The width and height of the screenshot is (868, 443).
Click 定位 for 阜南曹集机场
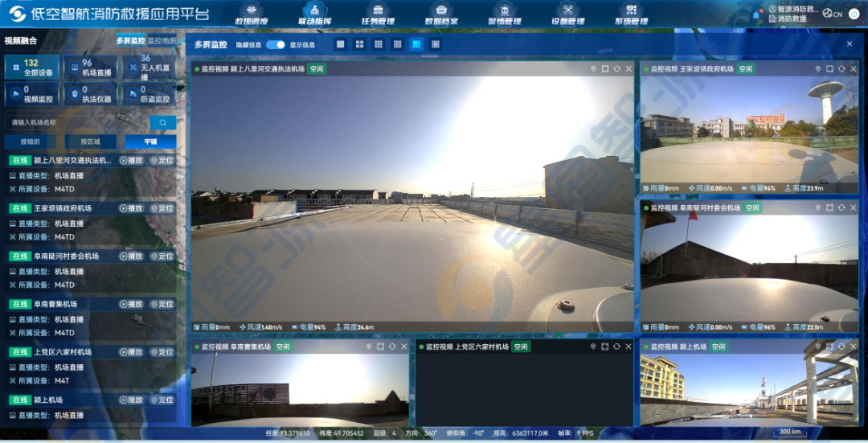point(161,304)
